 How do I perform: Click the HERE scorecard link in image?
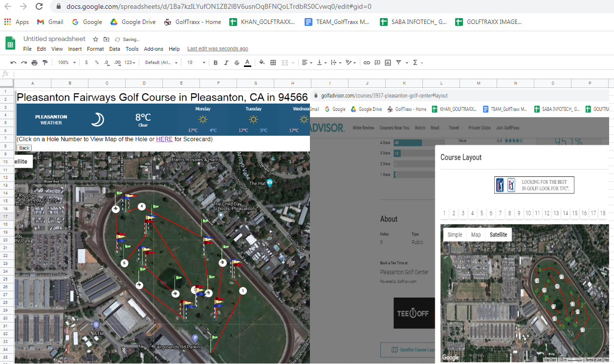(x=164, y=139)
